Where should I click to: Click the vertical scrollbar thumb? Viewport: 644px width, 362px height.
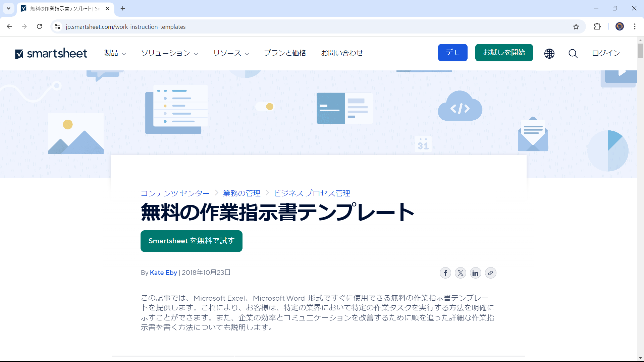coord(640,51)
